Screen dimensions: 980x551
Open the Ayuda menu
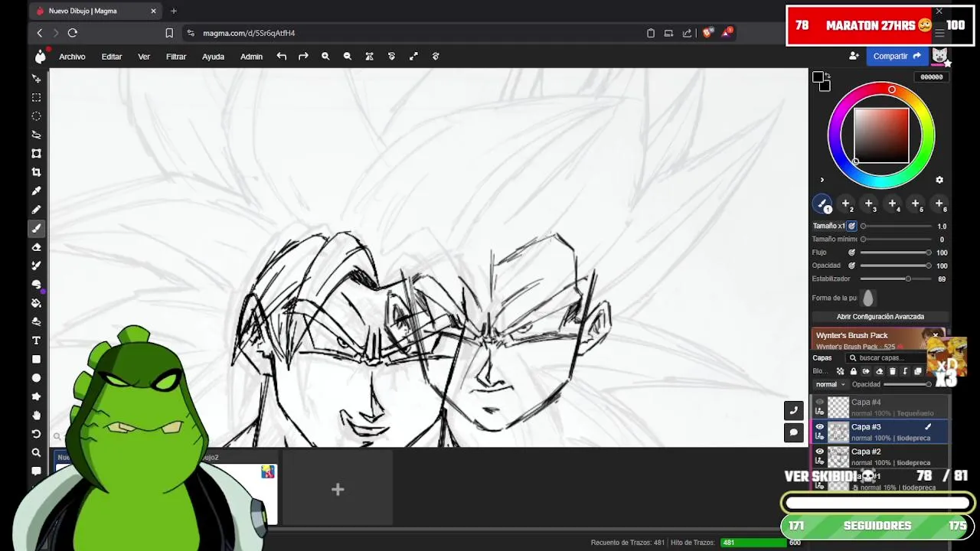[213, 57]
